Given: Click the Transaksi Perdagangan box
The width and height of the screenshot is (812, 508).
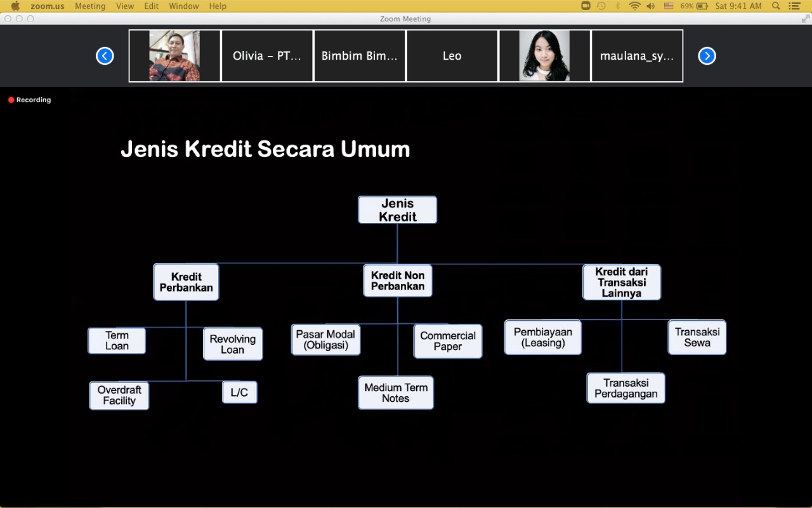Looking at the screenshot, I should tap(625, 388).
